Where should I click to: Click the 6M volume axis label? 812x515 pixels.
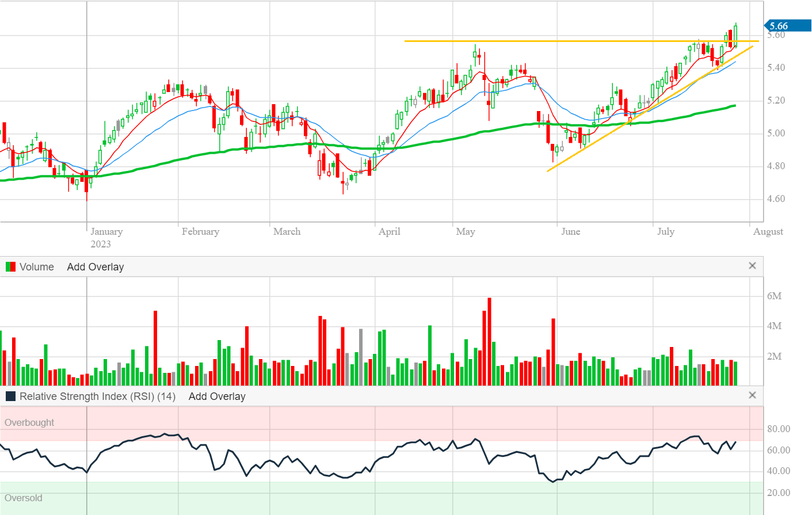coord(774,296)
